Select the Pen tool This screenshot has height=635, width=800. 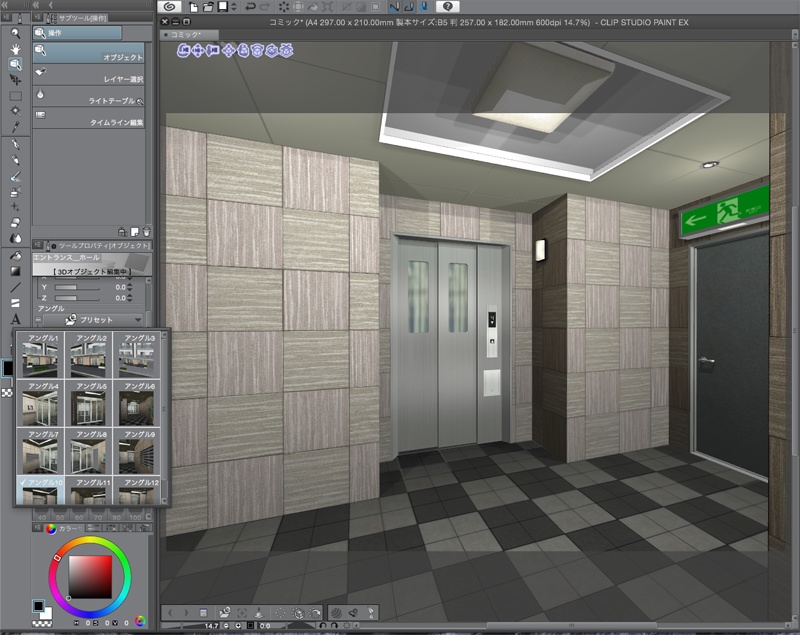click(x=16, y=144)
